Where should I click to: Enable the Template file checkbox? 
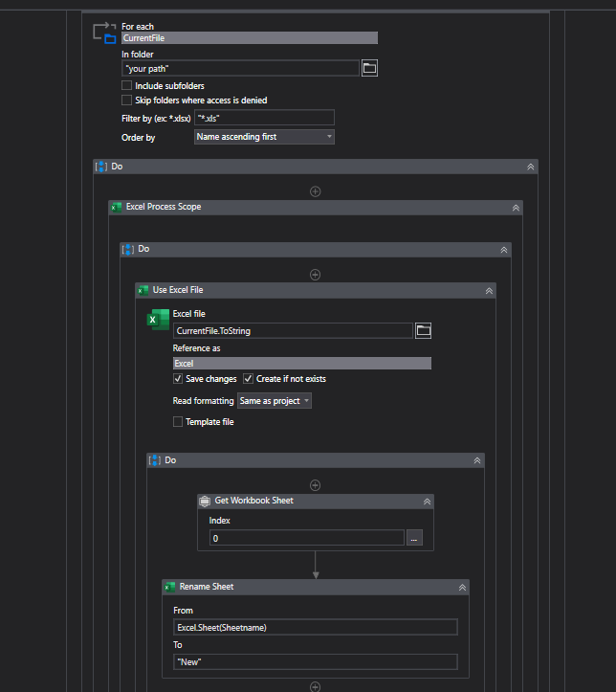(178, 421)
